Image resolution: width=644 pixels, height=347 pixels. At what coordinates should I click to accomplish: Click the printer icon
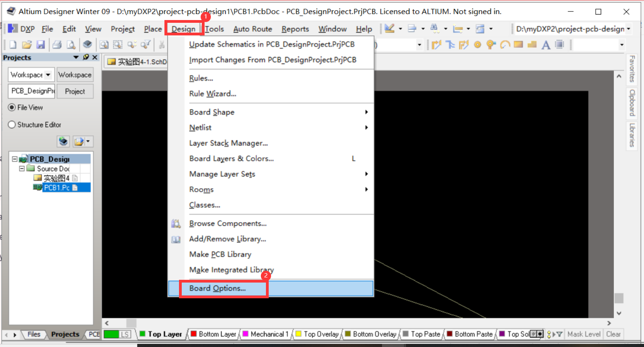coord(57,45)
